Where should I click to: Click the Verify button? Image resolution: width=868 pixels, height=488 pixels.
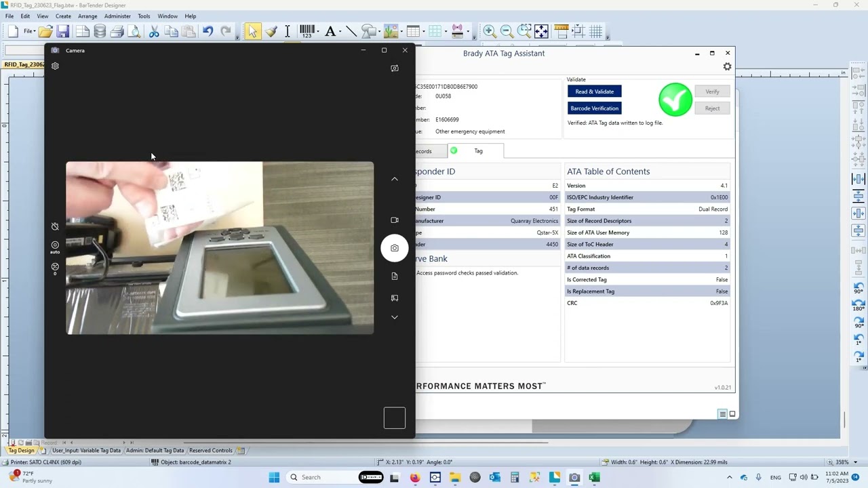712,91
